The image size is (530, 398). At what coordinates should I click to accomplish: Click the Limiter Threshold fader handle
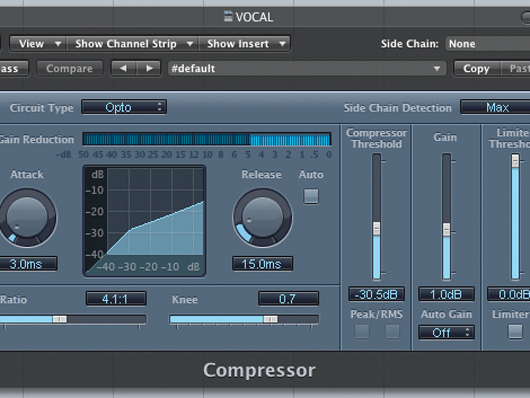515,161
